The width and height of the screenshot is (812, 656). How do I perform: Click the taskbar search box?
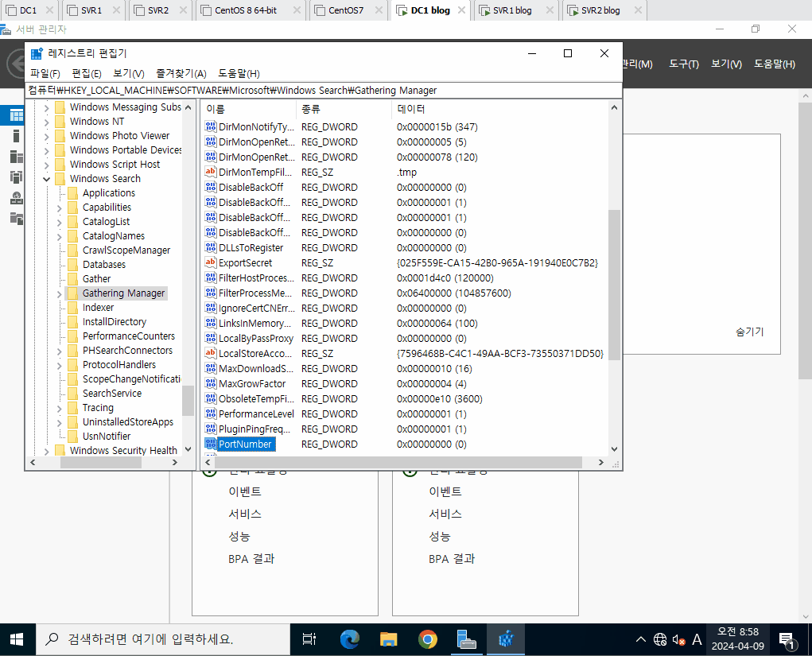pyautogui.click(x=162, y=640)
